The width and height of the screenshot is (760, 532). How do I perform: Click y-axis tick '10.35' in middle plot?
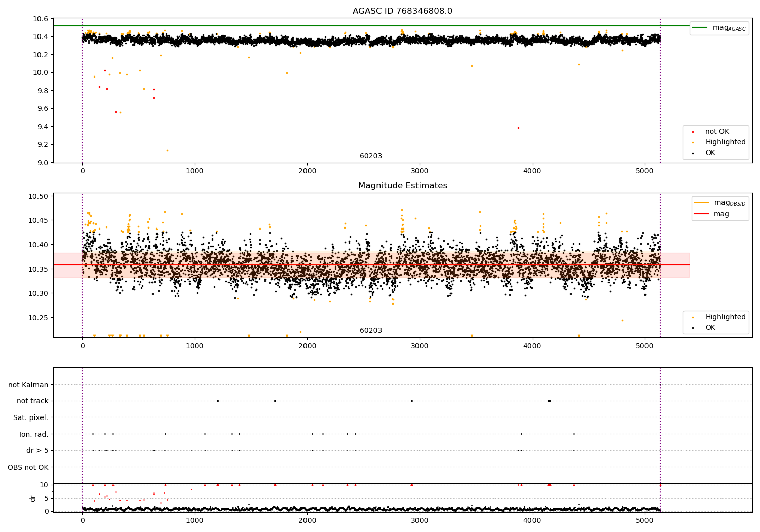pos(39,269)
